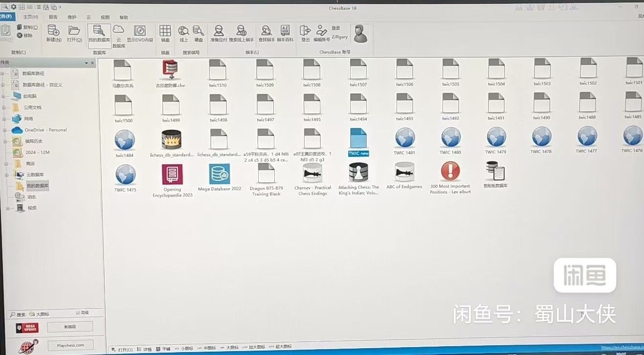
Task: Open the Cloud databases ribbon icon (云数据库)
Action: click(x=119, y=36)
